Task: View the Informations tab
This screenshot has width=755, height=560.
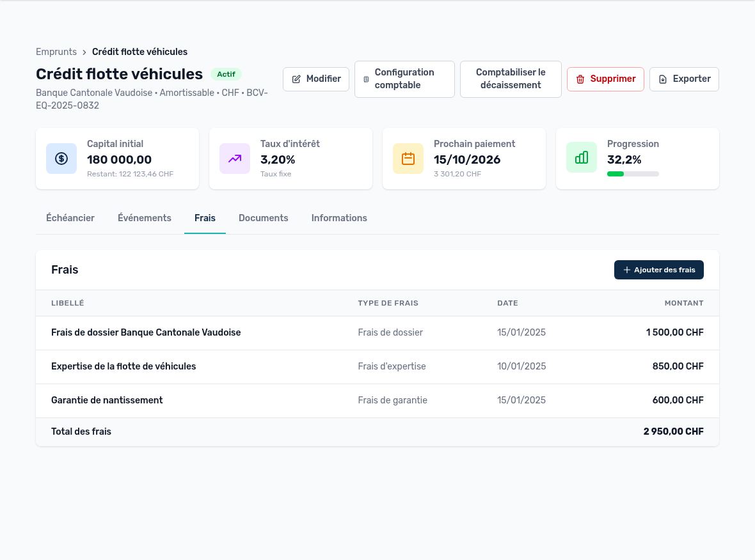Action: click(x=339, y=218)
